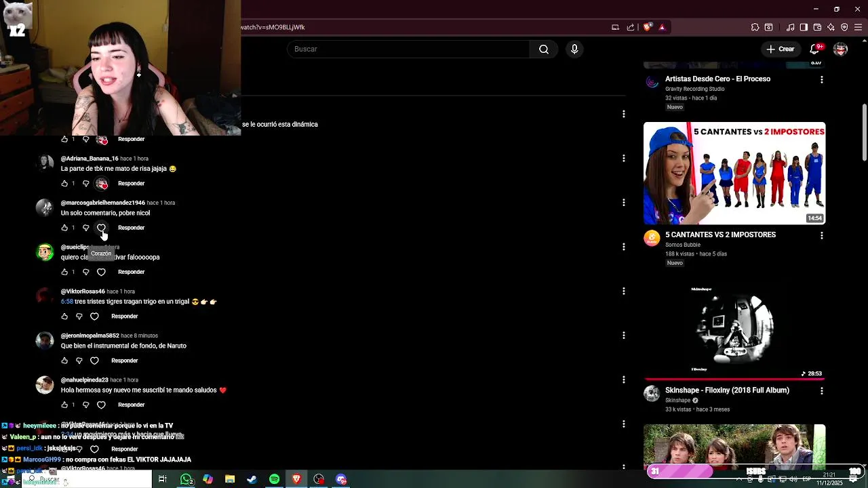This screenshot has height=488, width=868.
Task: Open menu for 5 CANTANTES VS 2 IMPOSTORES
Action: [x=821, y=235]
